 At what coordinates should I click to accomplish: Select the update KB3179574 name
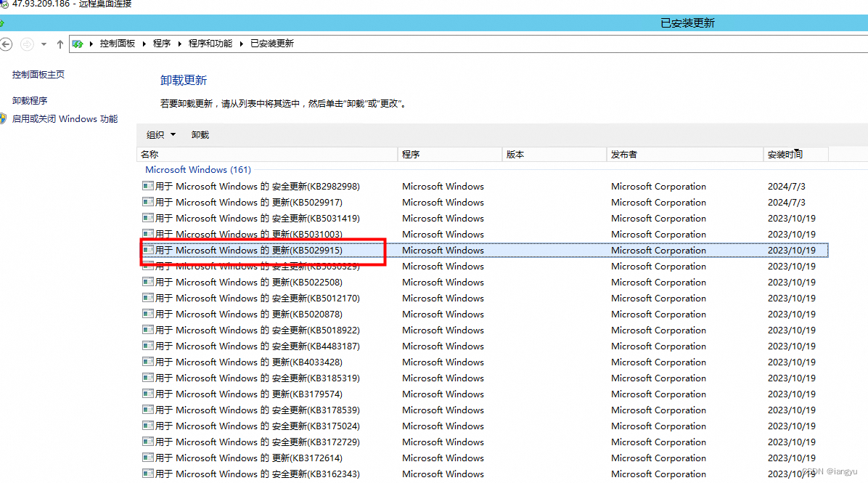point(248,394)
